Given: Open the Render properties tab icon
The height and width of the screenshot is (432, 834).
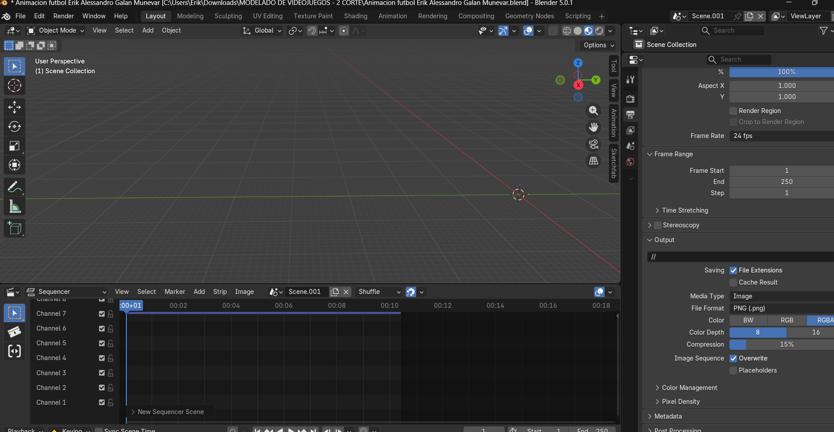Looking at the screenshot, I should 630,99.
